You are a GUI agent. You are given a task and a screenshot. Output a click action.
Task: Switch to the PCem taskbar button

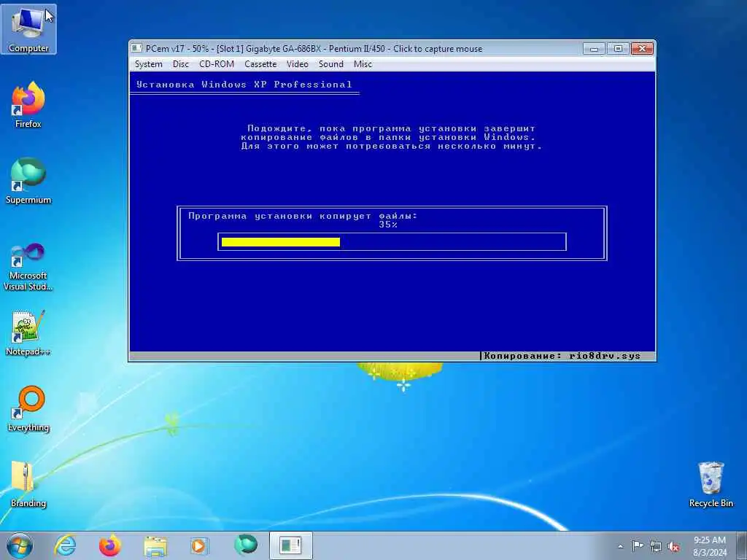290,545
